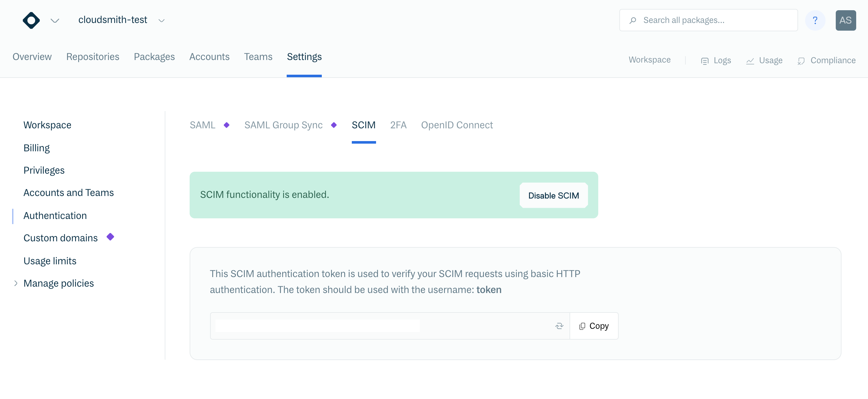868x399 pixels.
Task: Click the refresh token icon
Action: coord(559,326)
